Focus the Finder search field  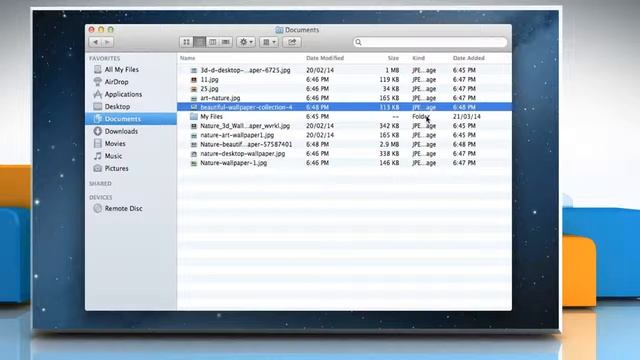coord(430,42)
